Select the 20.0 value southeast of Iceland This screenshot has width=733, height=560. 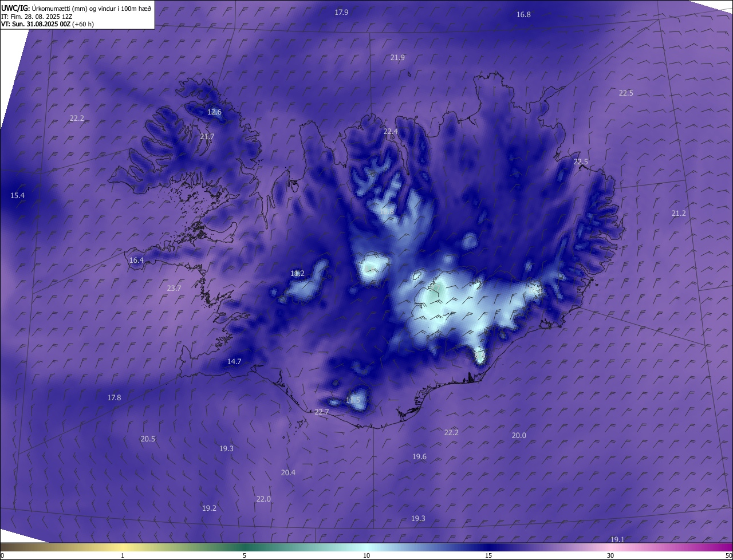point(519,436)
